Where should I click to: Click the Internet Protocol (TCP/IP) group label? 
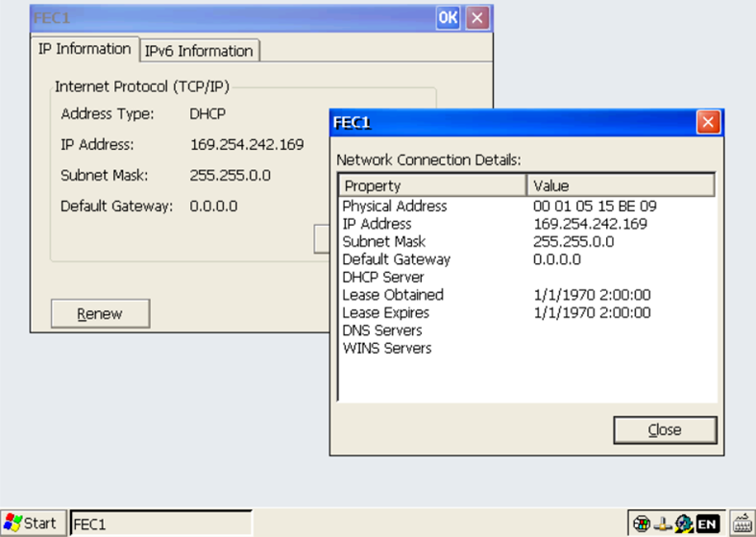[142, 86]
